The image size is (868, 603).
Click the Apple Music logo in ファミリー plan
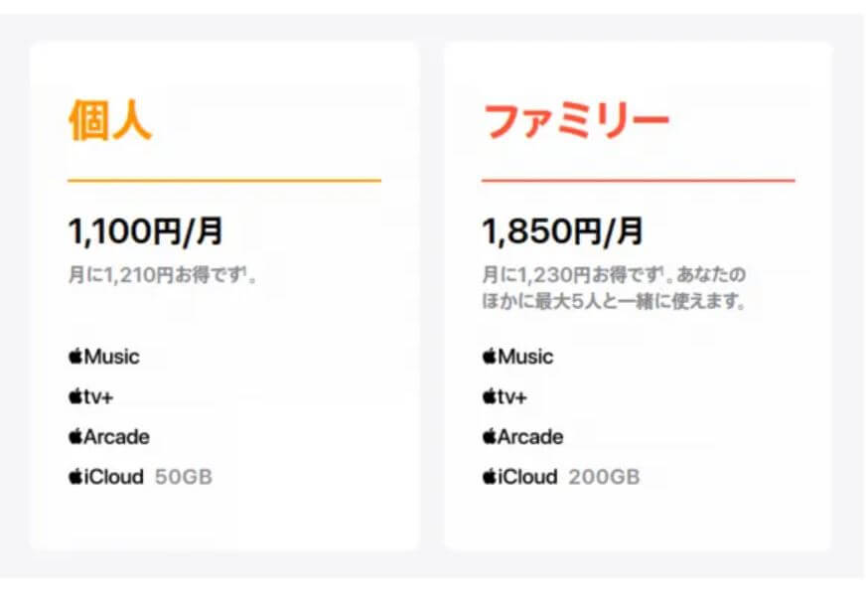517,356
